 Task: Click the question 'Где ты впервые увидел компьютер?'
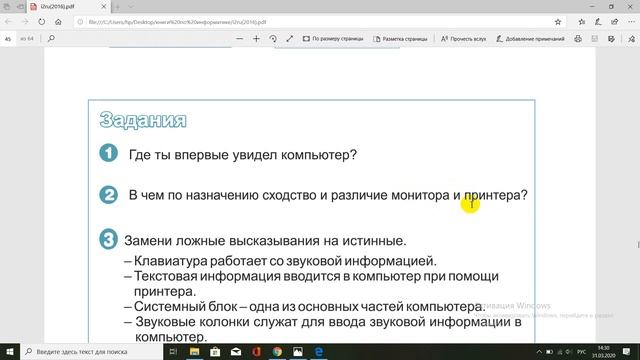pyautogui.click(x=243, y=155)
